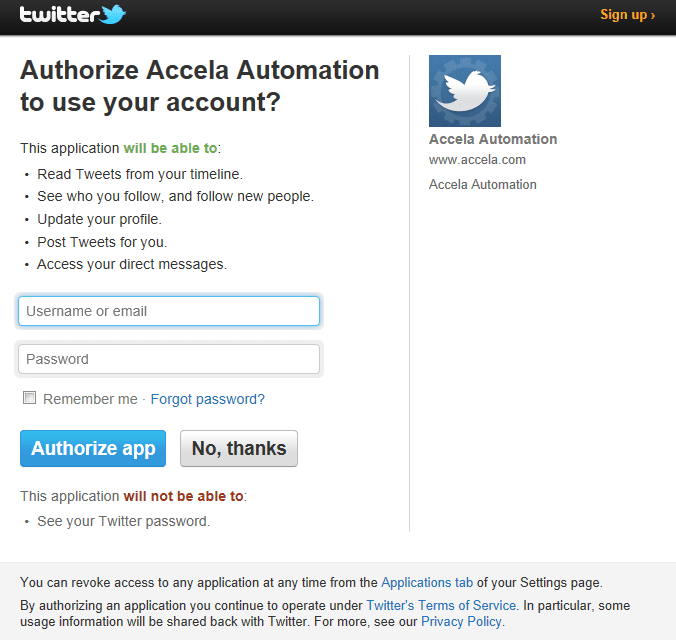The image size is (676, 640).
Task: Click the www.accela.com URL text
Action: (x=477, y=160)
